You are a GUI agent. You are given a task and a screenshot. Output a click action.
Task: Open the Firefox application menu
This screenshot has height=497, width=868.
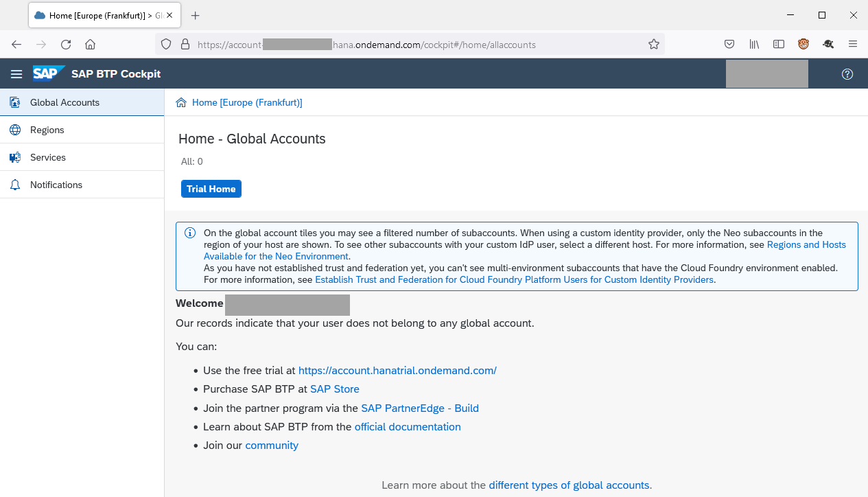tap(853, 44)
